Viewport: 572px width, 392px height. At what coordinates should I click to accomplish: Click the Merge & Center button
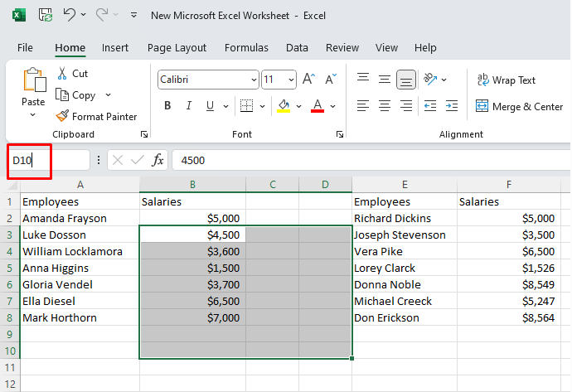pyautogui.click(x=519, y=106)
